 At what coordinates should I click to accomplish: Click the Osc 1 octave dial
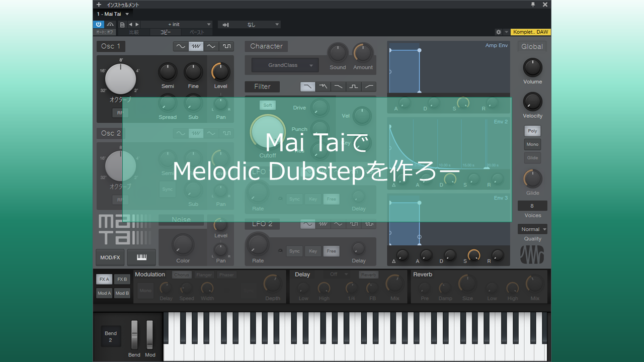121,78
